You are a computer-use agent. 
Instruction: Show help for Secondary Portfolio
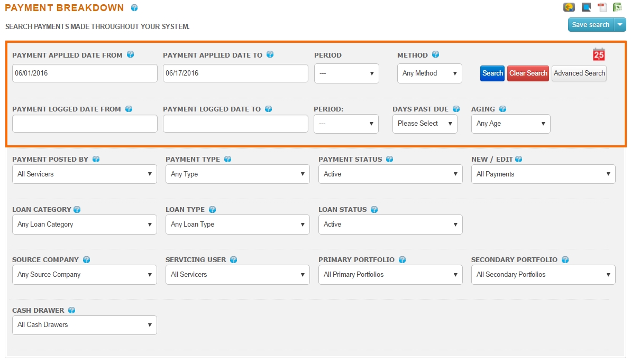click(x=565, y=259)
